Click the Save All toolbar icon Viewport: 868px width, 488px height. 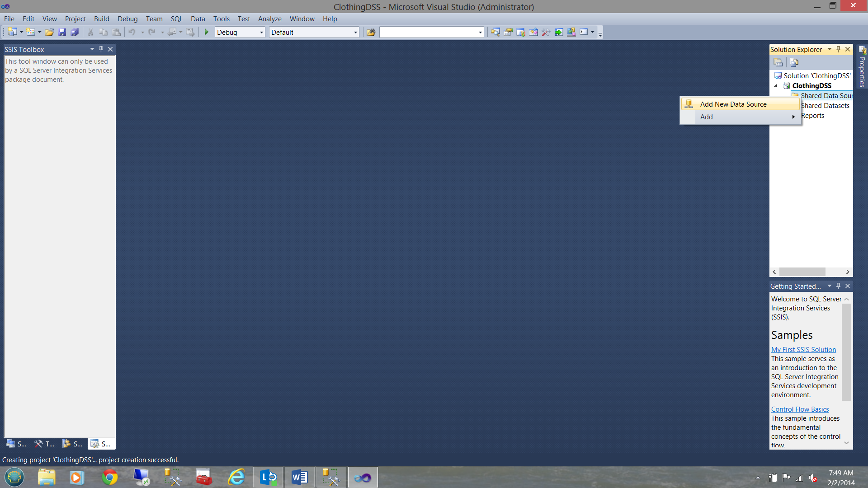tap(75, 32)
